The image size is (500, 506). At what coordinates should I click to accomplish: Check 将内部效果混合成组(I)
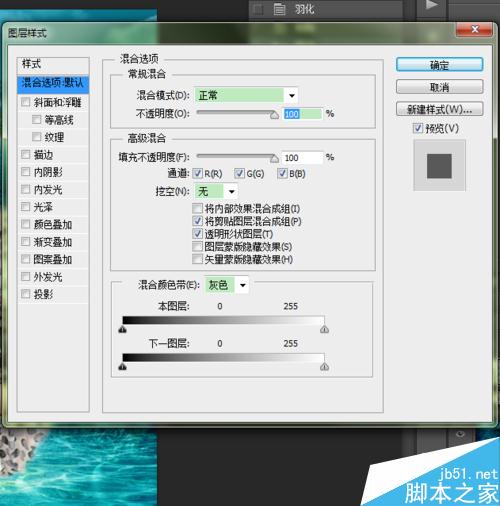[x=197, y=209]
